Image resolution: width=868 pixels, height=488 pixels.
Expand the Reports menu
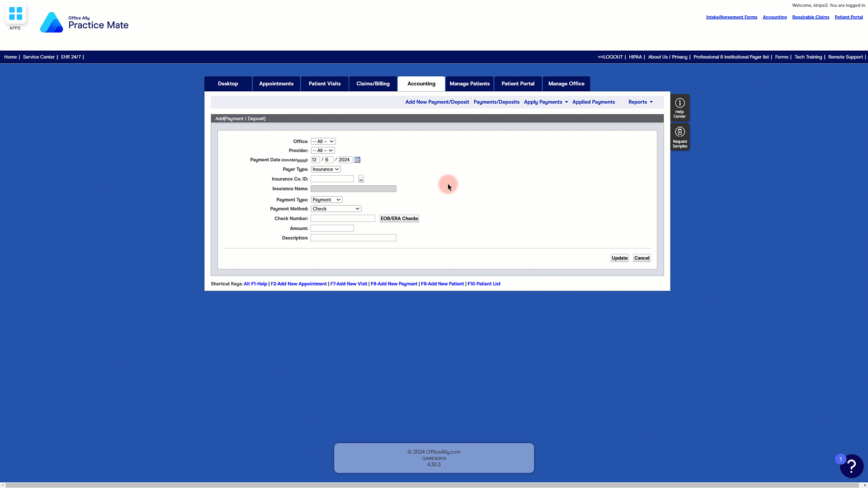coord(640,102)
